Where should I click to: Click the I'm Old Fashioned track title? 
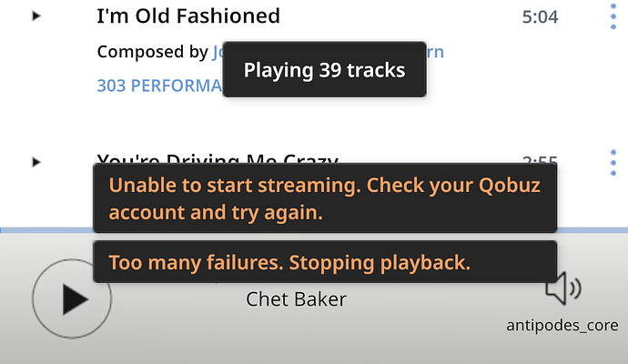[188, 16]
